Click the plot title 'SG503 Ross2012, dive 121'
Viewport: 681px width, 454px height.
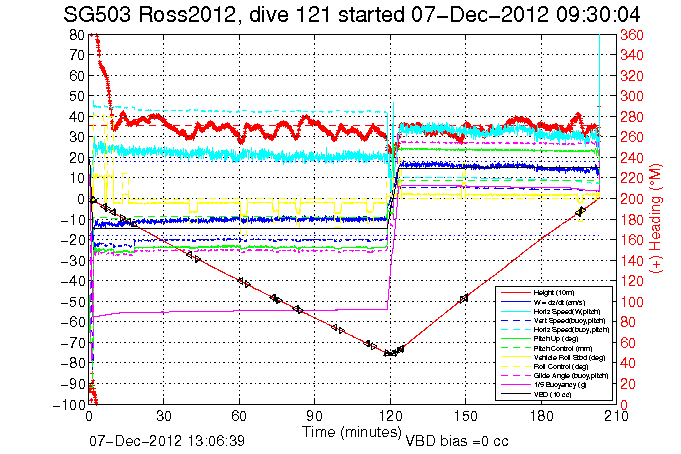pos(198,14)
